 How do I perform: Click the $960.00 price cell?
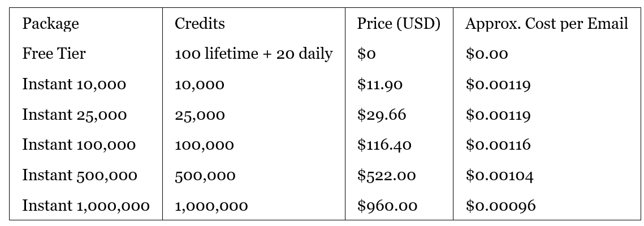(387, 206)
